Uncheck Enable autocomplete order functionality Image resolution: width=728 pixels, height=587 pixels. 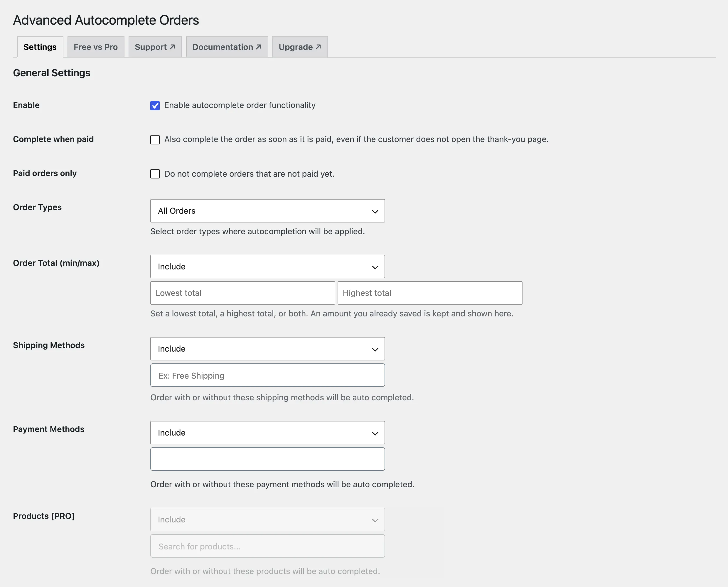[155, 105]
